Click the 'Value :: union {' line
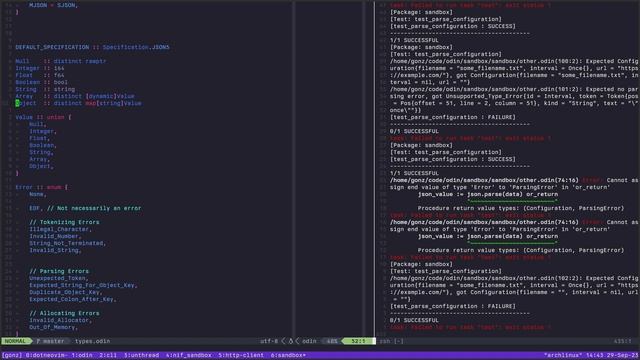 pyautogui.click(x=43, y=117)
